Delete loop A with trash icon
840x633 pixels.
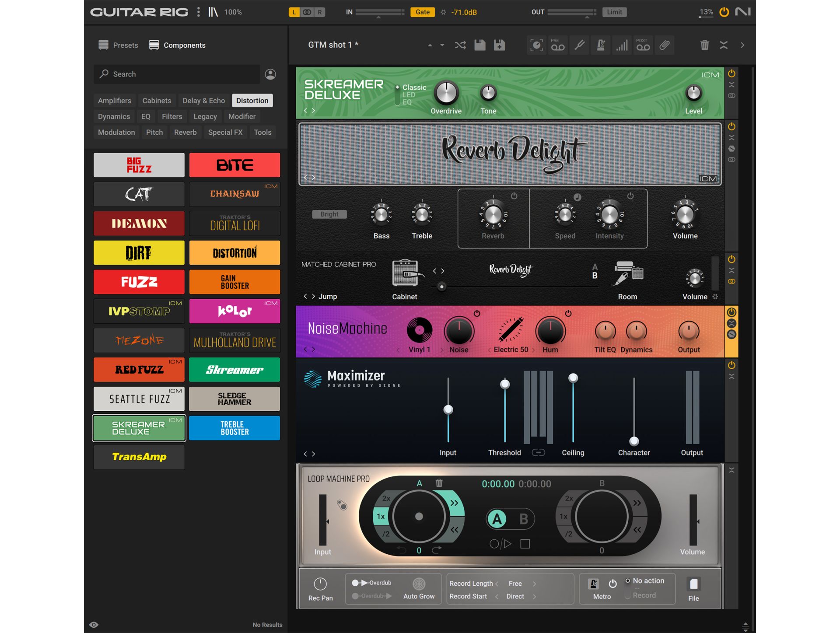point(439,483)
